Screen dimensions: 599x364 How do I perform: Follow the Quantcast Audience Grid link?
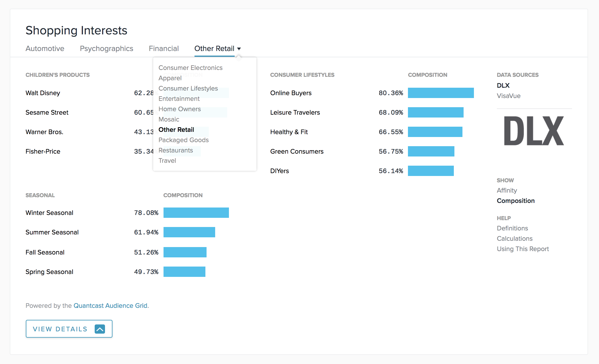(x=110, y=306)
